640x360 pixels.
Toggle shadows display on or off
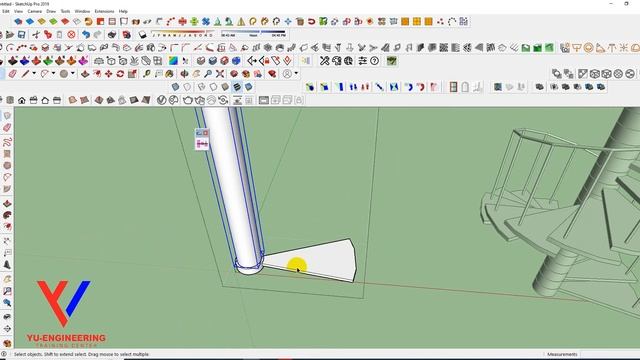pos(142,35)
